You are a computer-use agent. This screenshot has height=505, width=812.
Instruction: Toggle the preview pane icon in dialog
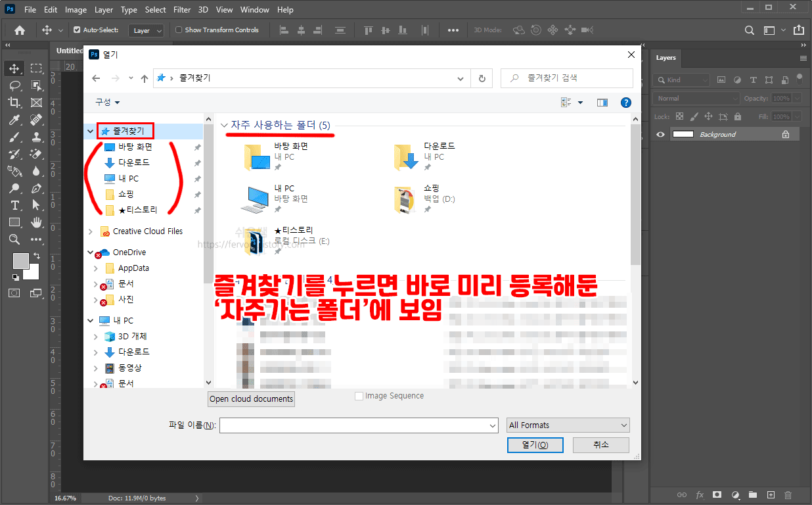(602, 102)
